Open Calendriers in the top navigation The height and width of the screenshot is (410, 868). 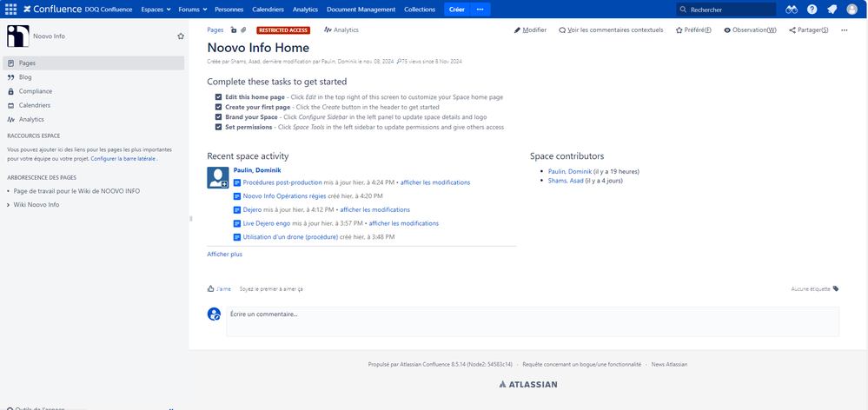coord(268,10)
